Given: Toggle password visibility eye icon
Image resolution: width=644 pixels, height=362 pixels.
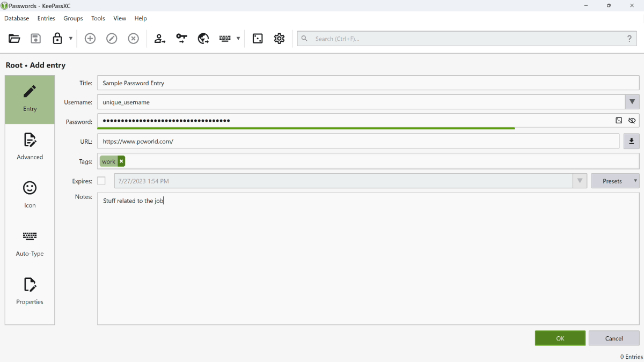Looking at the screenshot, I should tap(632, 121).
